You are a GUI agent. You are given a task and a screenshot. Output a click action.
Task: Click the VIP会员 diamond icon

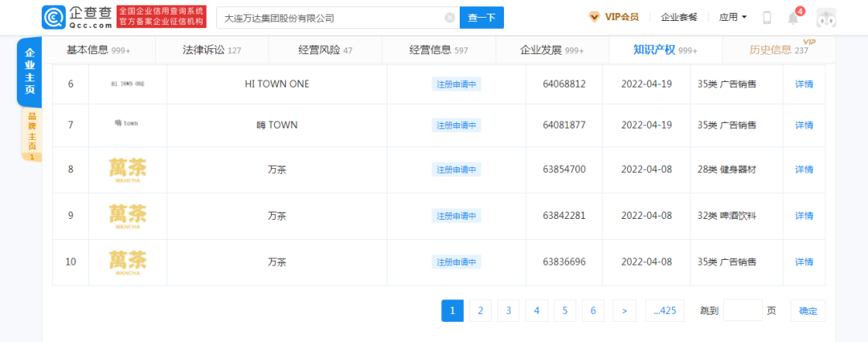coord(594,17)
